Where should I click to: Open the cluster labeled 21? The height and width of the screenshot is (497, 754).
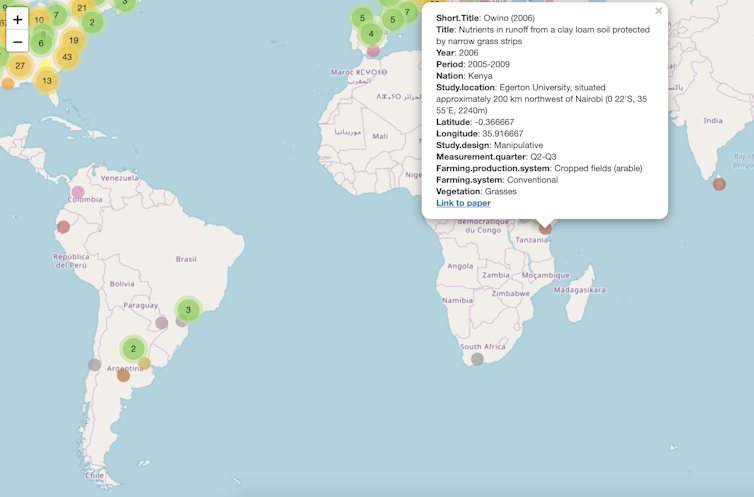coord(82,8)
